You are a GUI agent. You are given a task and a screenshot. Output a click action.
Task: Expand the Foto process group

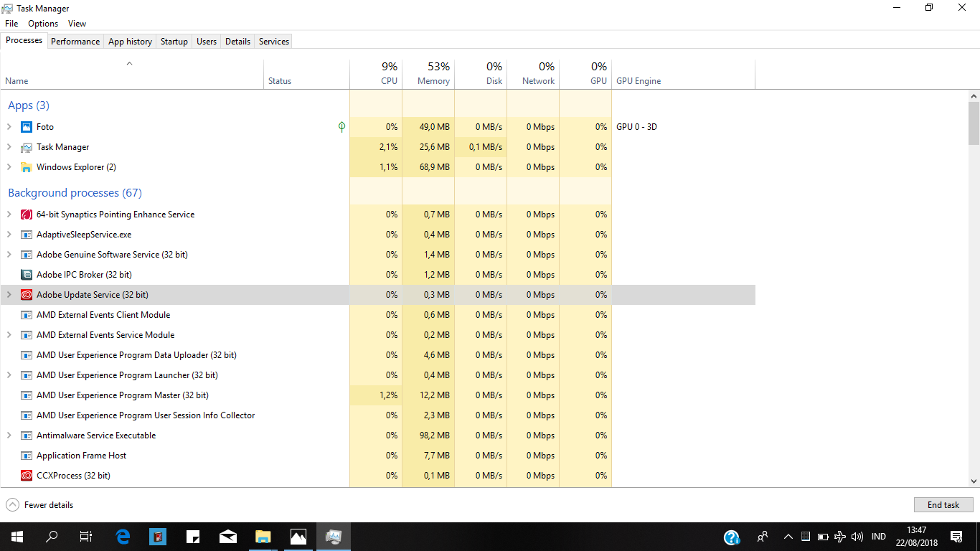(9, 127)
